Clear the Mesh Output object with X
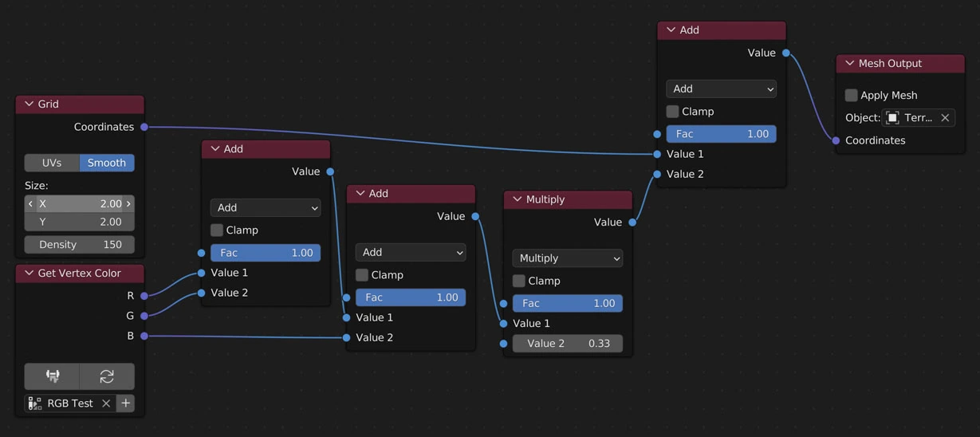The height and width of the screenshot is (437, 980). (x=945, y=118)
